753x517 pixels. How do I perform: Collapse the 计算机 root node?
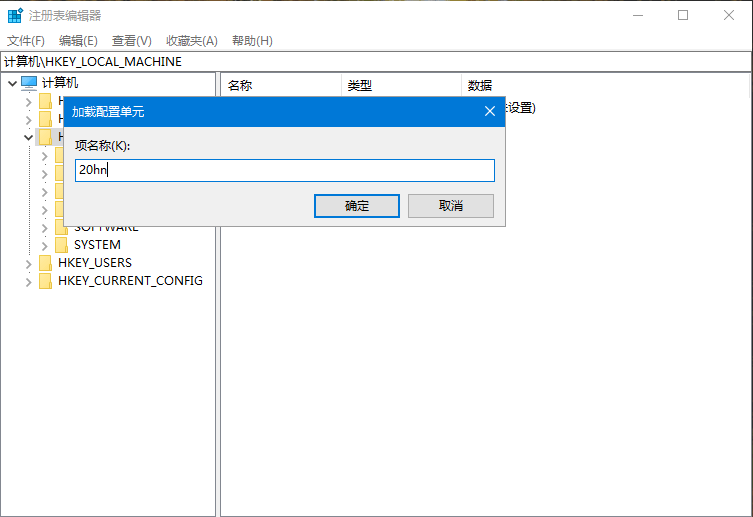(x=11, y=83)
